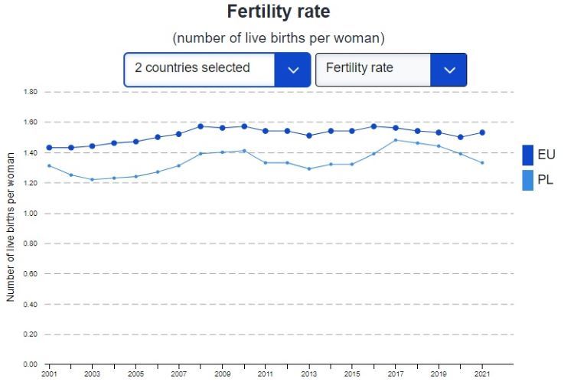Click the PL legend label
574x392 pixels.
(x=546, y=181)
